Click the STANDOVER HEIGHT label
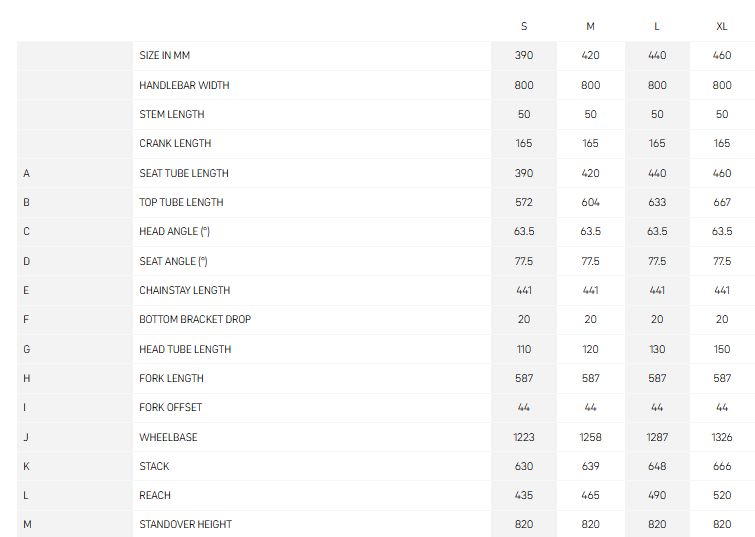This screenshot has height=537, width=755. point(185,524)
